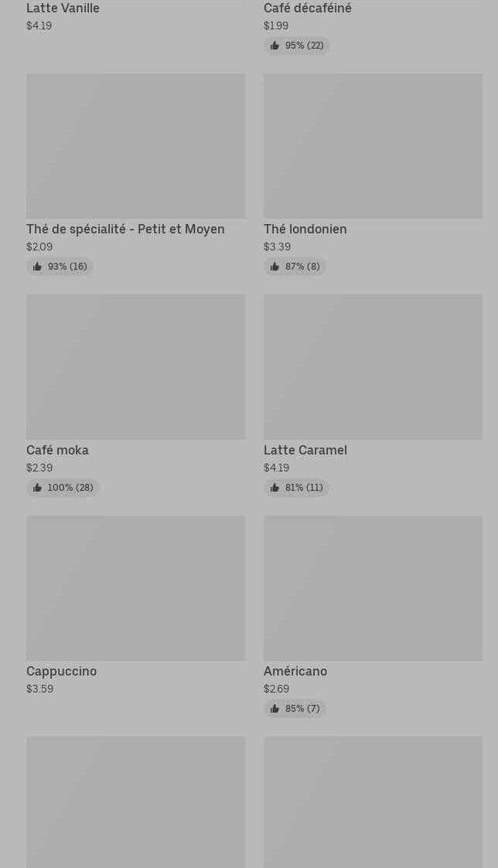Image resolution: width=498 pixels, height=868 pixels.
Task: Open the Café décaféiné menu item
Action: (x=308, y=9)
